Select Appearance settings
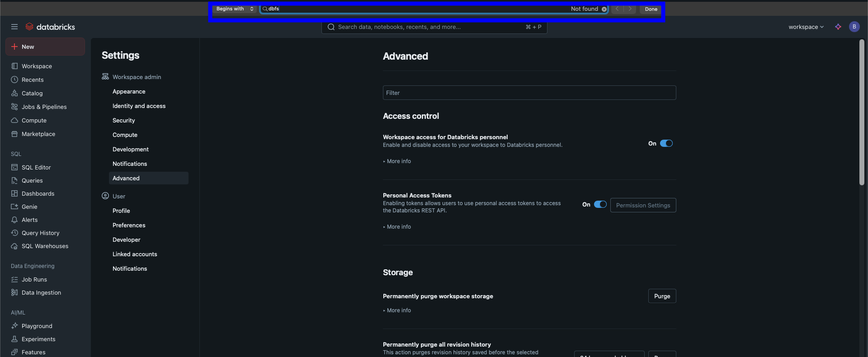The width and height of the screenshot is (868, 357). (148, 91)
